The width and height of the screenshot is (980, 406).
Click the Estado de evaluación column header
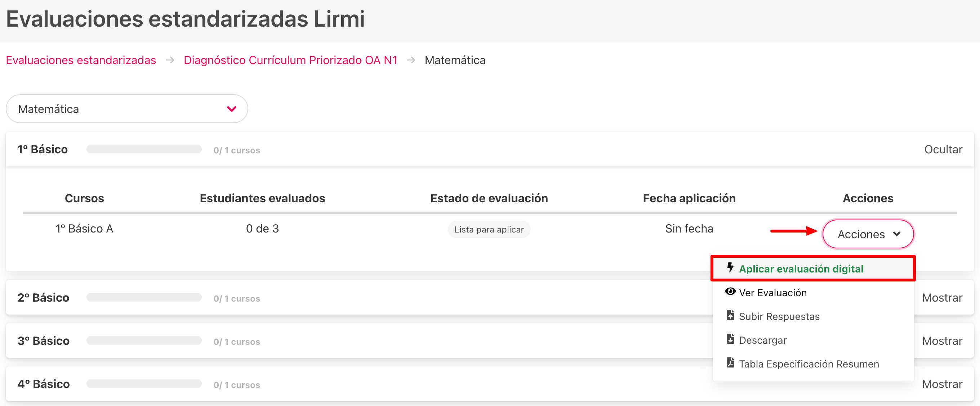click(x=489, y=198)
